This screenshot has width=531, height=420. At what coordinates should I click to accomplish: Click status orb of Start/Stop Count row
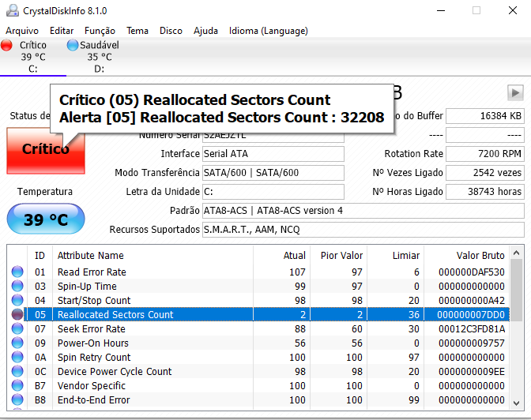pyautogui.click(x=17, y=300)
